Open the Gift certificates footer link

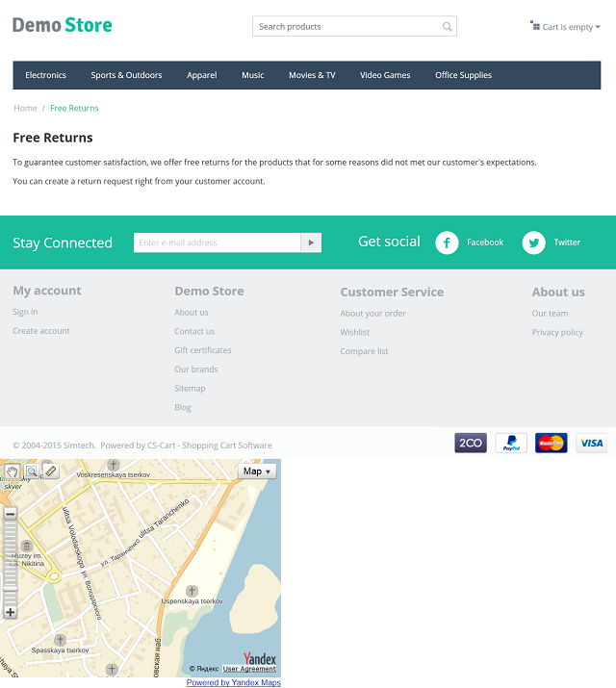point(203,350)
